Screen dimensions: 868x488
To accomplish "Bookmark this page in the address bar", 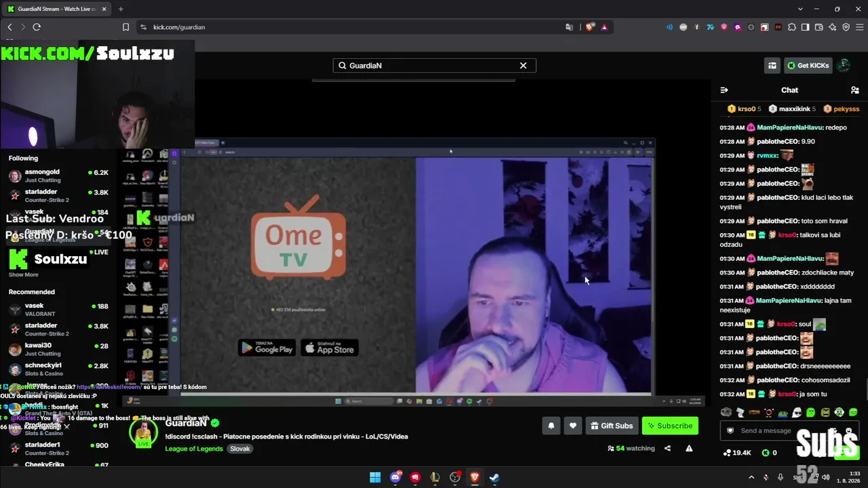I will click(125, 27).
